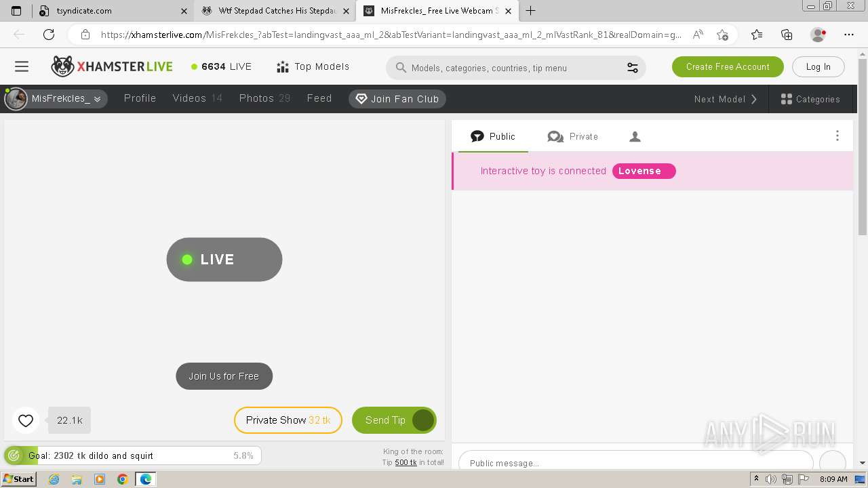Click the browser address bar URL
The height and width of the screenshot is (488, 868).
coord(391,35)
